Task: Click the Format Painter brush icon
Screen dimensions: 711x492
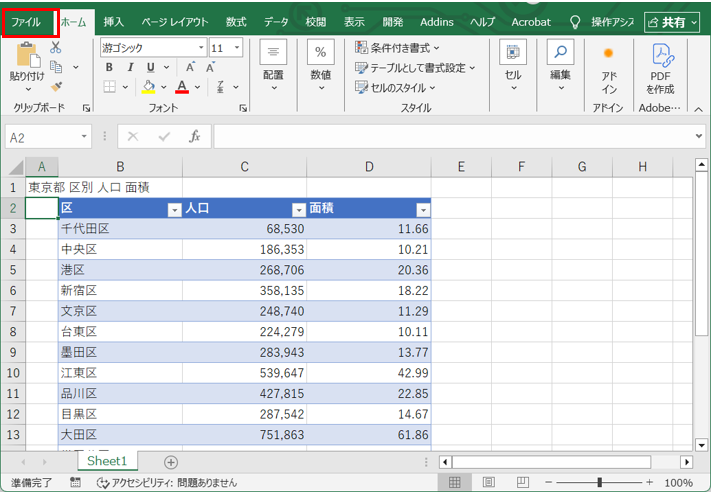Action: coord(56,86)
